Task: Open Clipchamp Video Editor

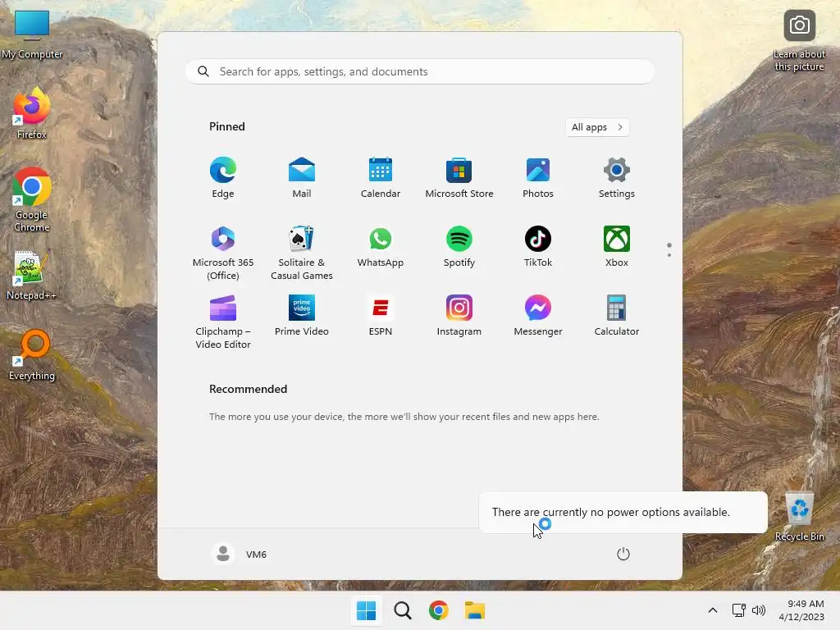Action: [x=223, y=322]
